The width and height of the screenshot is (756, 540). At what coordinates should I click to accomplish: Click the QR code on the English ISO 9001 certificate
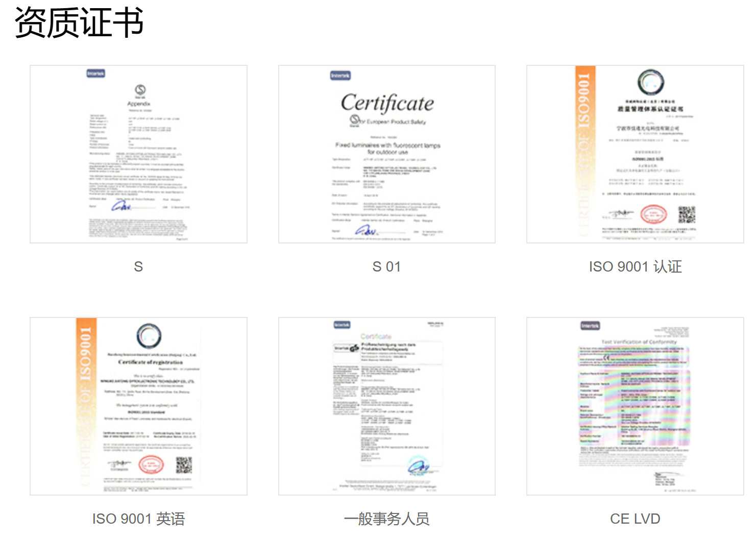[x=184, y=465]
